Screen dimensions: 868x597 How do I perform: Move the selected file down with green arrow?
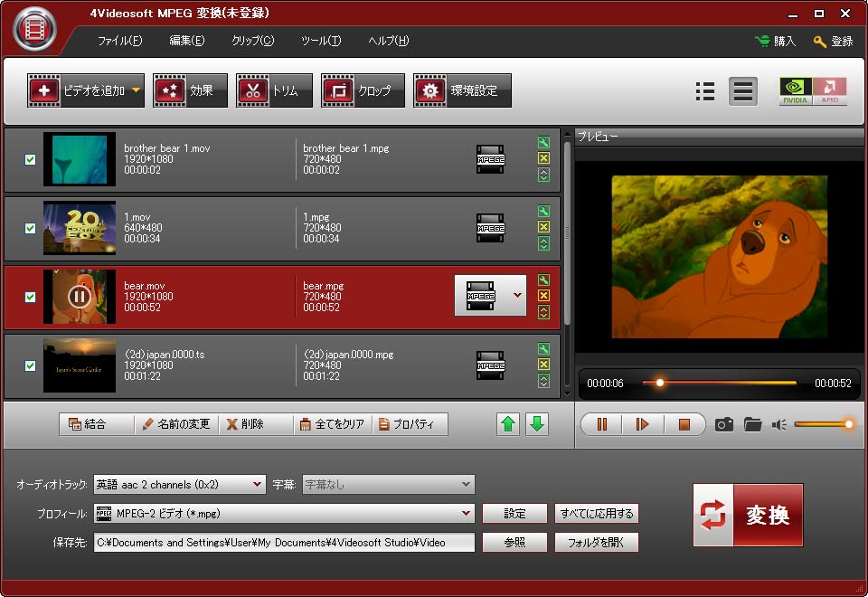537,424
